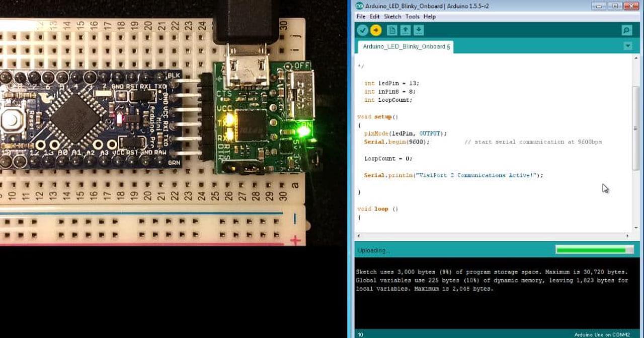Image resolution: width=644 pixels, height=338 pixels.
Task: Open a sketch with the Open icon
Action: (405, 30)
